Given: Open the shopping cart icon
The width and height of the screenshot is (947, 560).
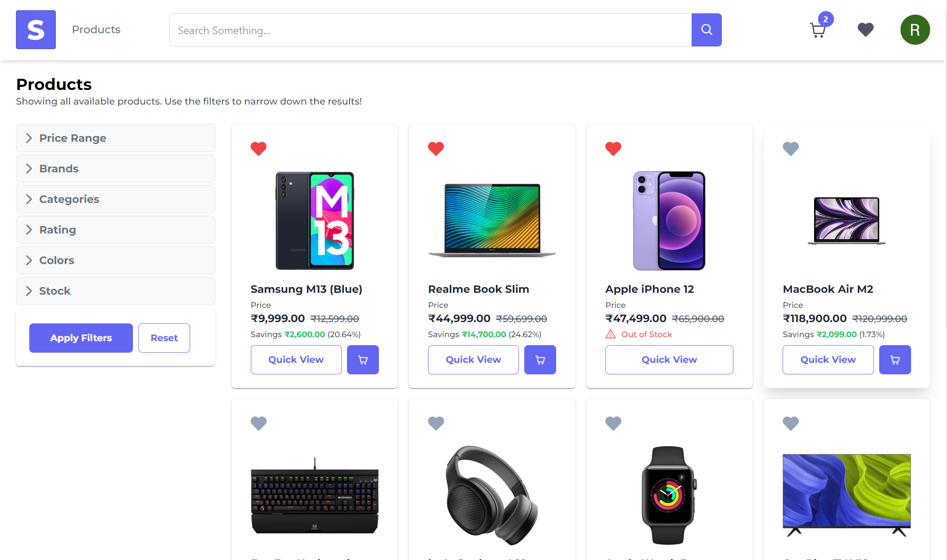Looking at the screenshot, I should click(x=818, y=30).
